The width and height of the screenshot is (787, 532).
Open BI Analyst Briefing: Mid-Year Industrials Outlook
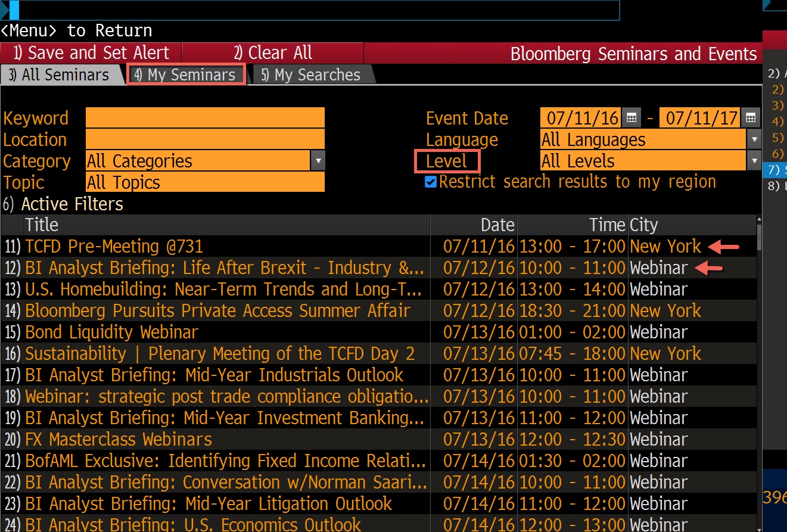click(378, 375)
